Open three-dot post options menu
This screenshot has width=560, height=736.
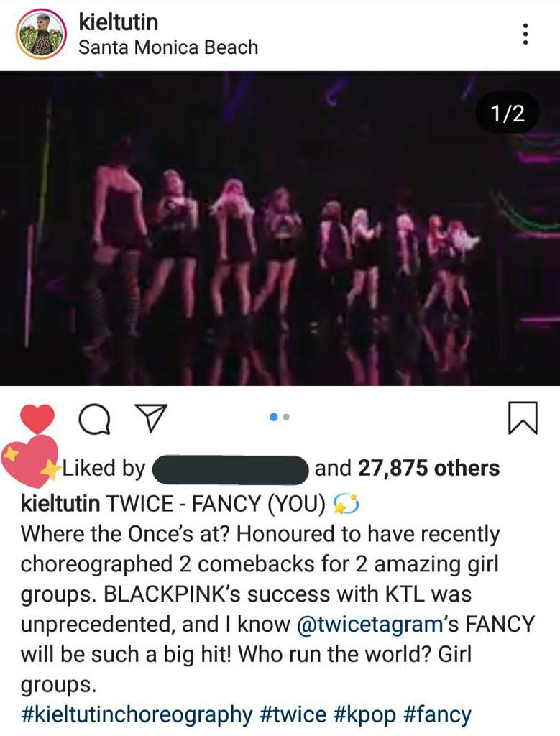click(x=525, y=34)
